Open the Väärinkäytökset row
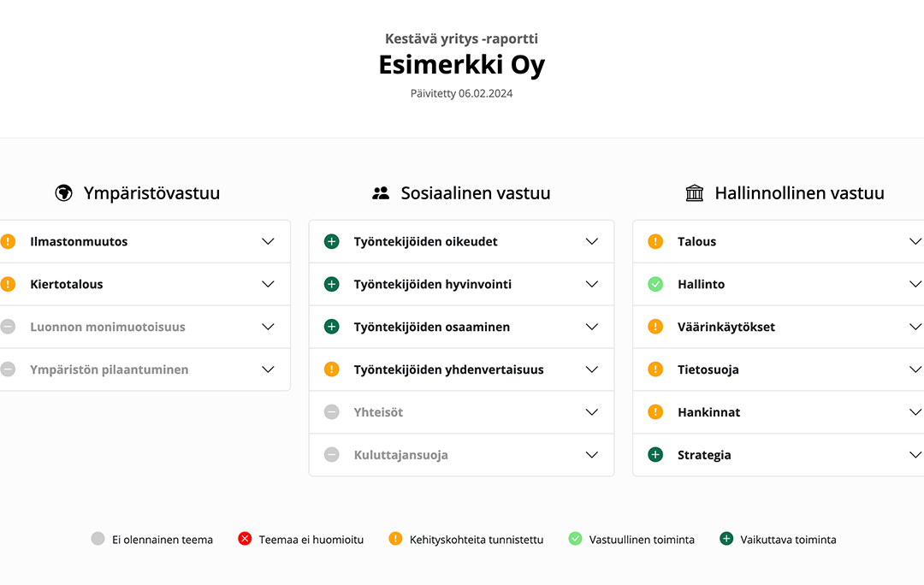924x585 pixels. point(779,327)
